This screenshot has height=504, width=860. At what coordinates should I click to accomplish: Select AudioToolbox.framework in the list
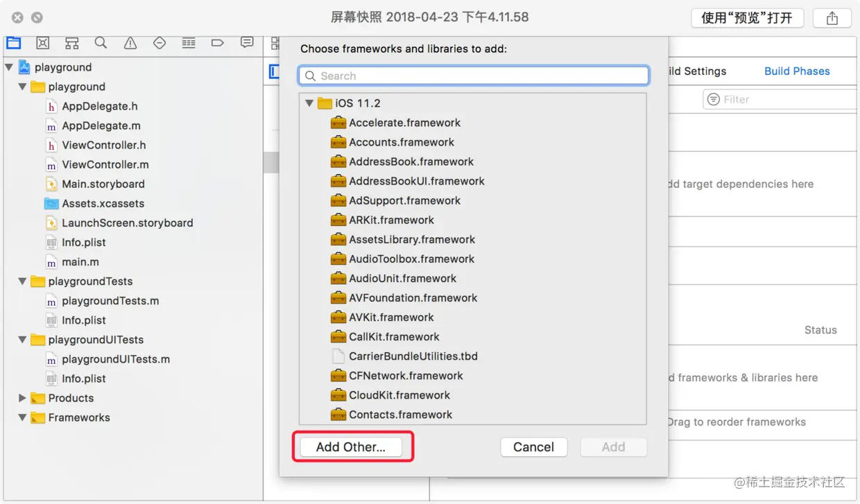(x=412, y=259)
